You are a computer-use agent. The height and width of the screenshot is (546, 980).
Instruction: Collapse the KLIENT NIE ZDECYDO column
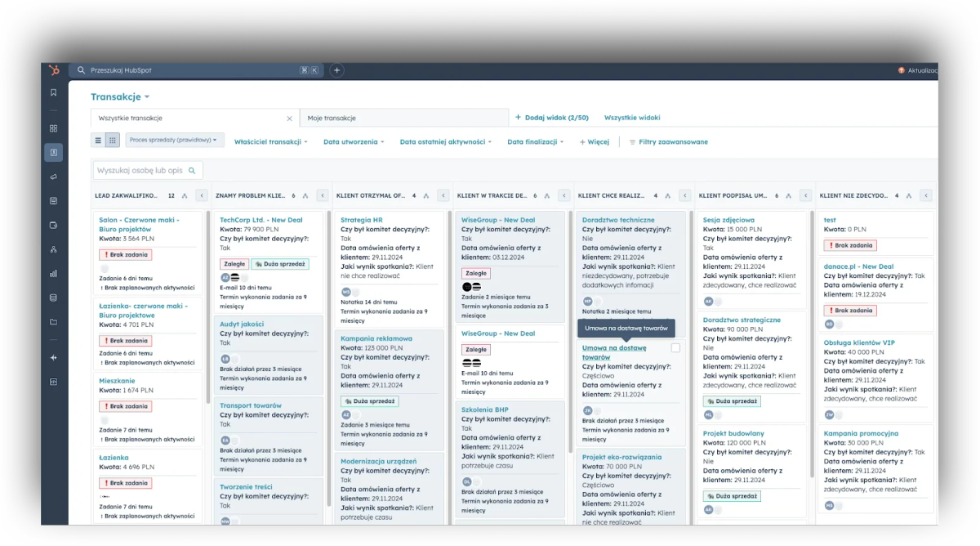coord(925,195)
